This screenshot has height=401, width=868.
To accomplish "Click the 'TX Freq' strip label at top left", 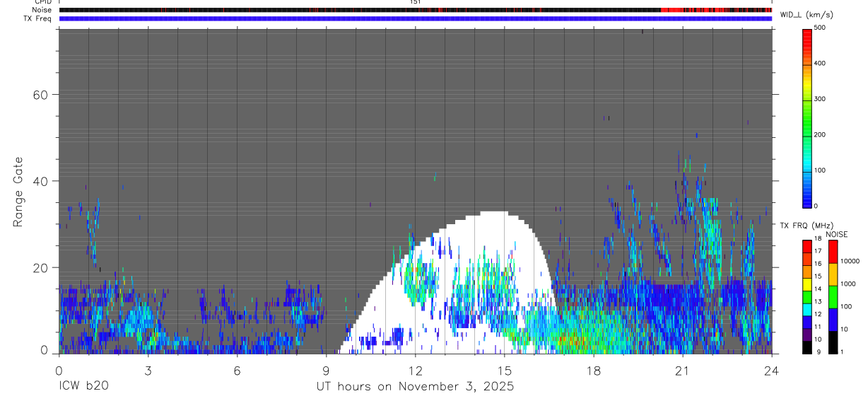I will (x=38, y=18).
